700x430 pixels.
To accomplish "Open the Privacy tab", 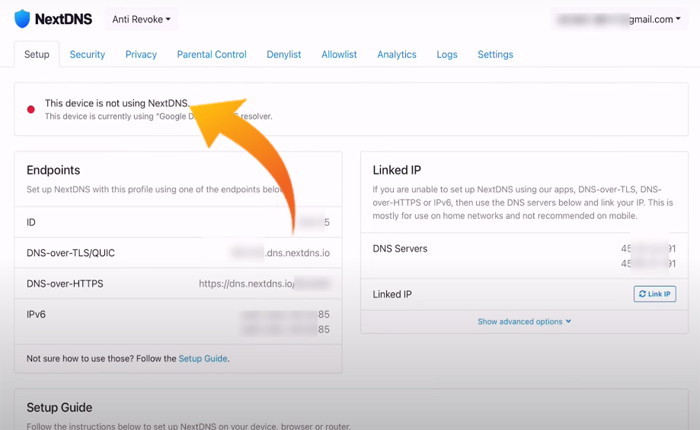I will coord(141,55).
